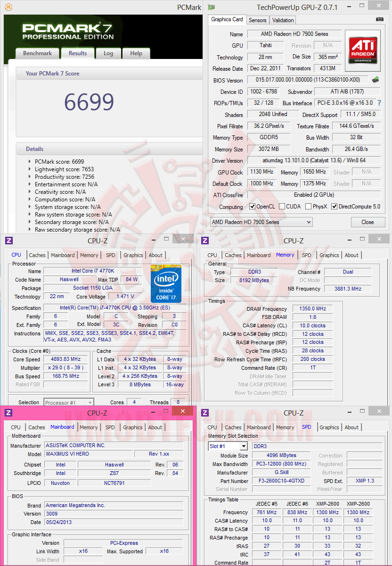Click the Module Size 4096 MBytes field

(282, 456)
